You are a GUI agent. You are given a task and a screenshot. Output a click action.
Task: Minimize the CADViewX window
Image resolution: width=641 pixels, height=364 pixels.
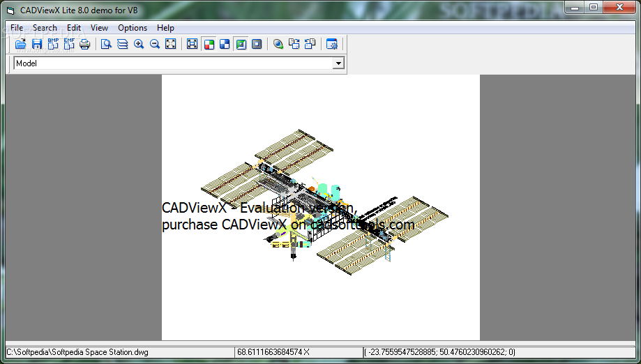(575, 8)
